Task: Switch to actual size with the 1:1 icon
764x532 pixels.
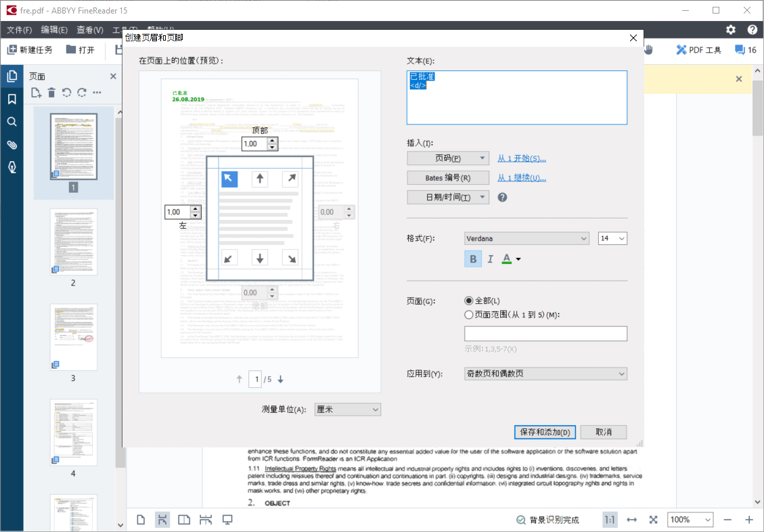Action: tap(608, 519)
